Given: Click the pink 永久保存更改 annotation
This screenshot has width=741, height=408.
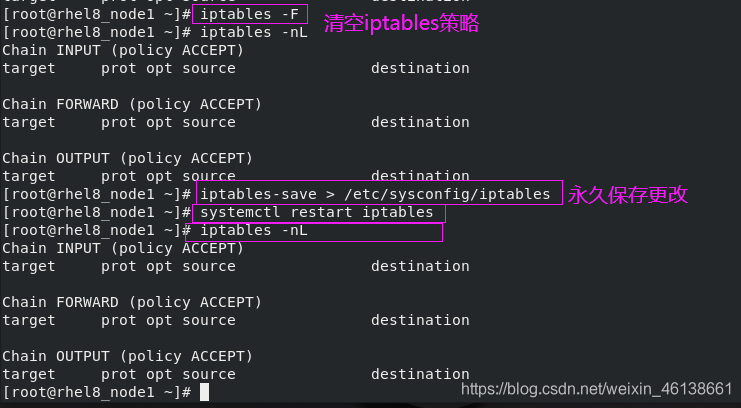Looking at the screenshot, I should 627,195.
